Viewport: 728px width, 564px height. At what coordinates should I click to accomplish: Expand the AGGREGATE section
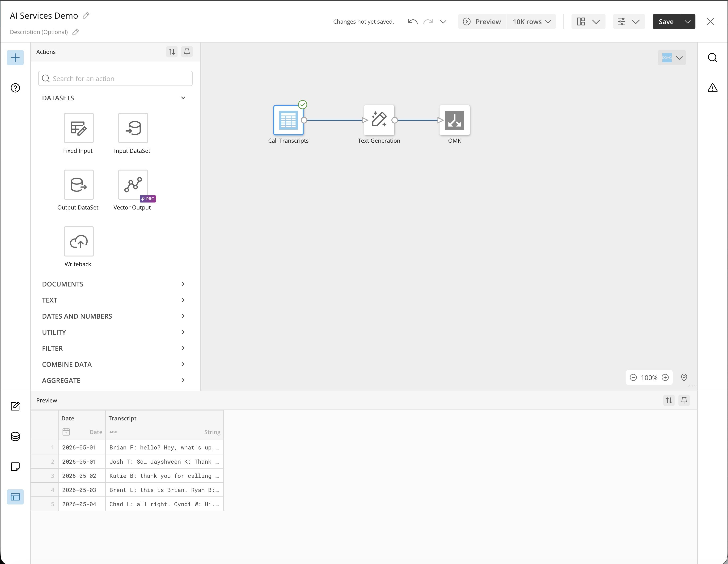[x=113, y=380]
